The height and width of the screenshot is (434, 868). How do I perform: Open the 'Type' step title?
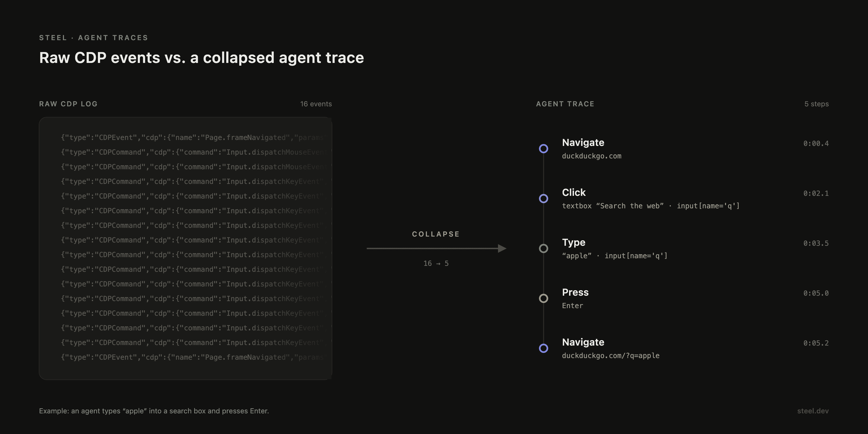click(573, 242)
